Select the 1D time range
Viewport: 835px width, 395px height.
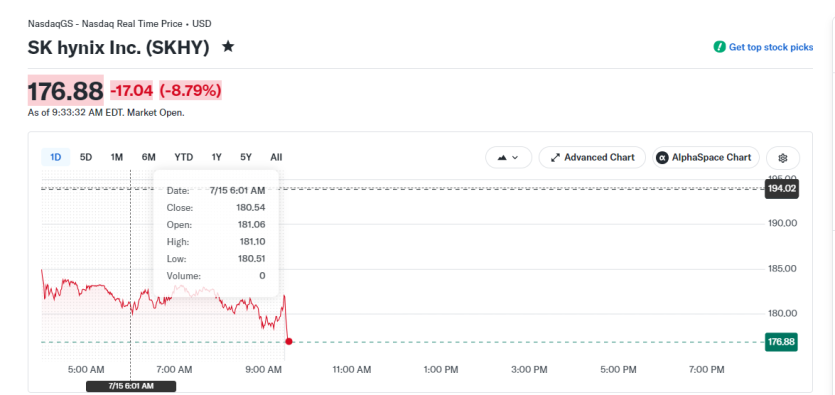point(55,157)
